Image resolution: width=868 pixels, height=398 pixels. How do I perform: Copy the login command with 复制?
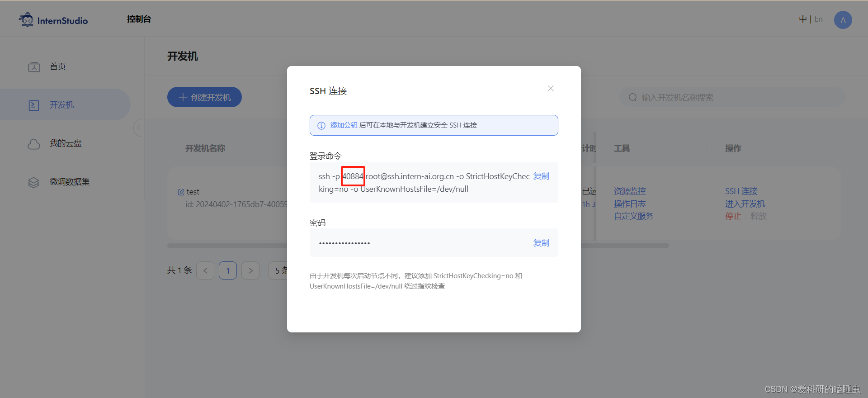coord(541,176)
